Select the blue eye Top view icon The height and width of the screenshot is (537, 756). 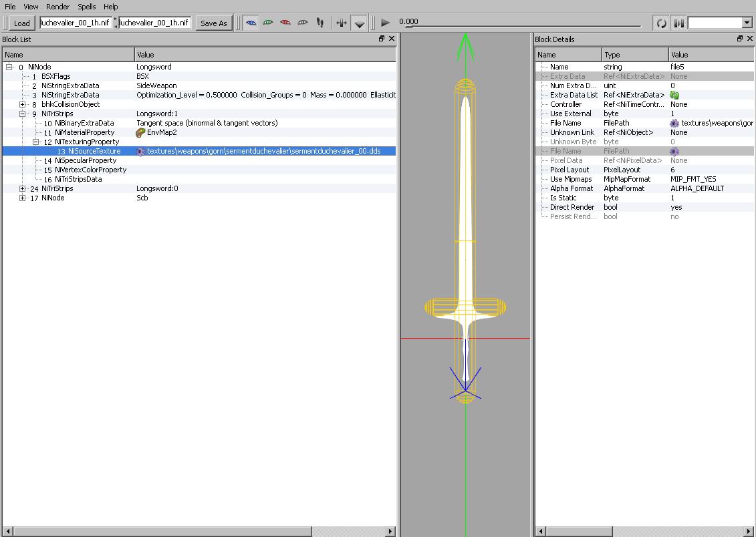pyautogui.click(x=251, y=23)
